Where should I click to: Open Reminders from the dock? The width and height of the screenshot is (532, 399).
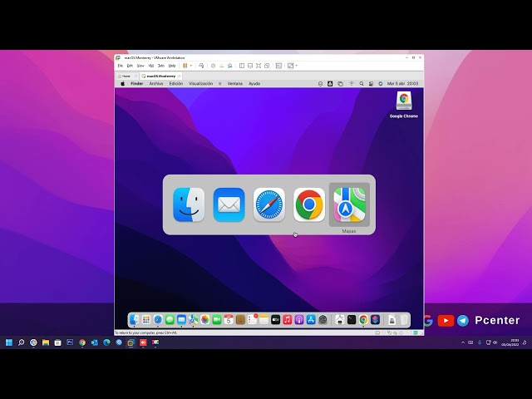coord(252,319)
